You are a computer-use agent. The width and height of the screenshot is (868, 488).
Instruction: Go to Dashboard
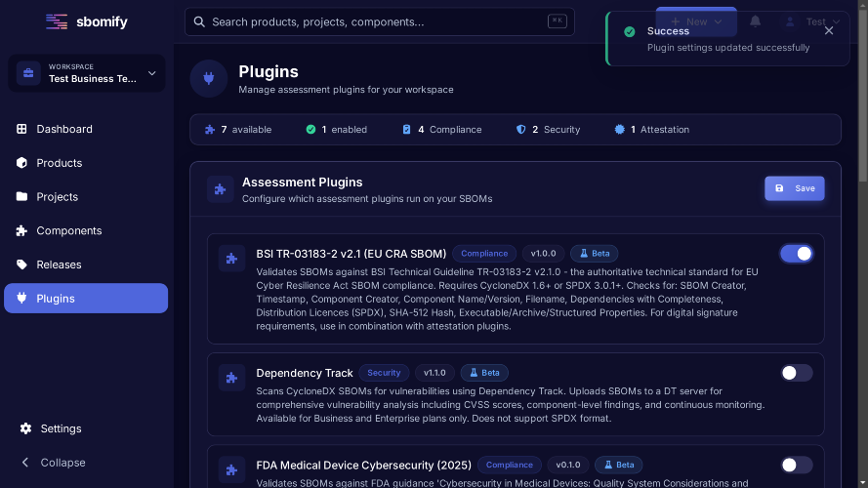86,129
